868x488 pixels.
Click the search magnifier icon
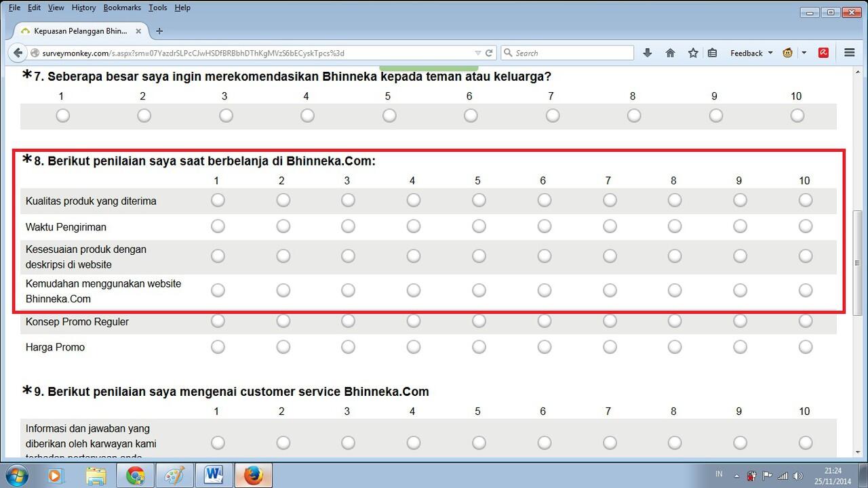tap(508, 53)
